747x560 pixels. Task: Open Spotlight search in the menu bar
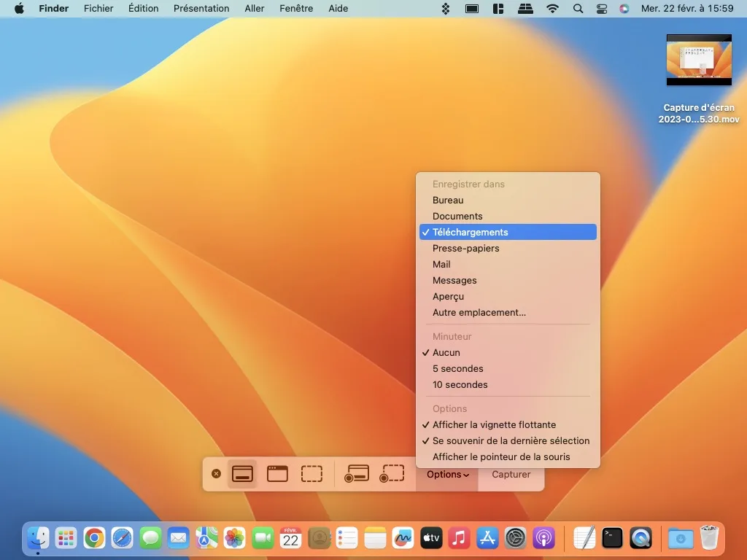[x=577, y=9]
